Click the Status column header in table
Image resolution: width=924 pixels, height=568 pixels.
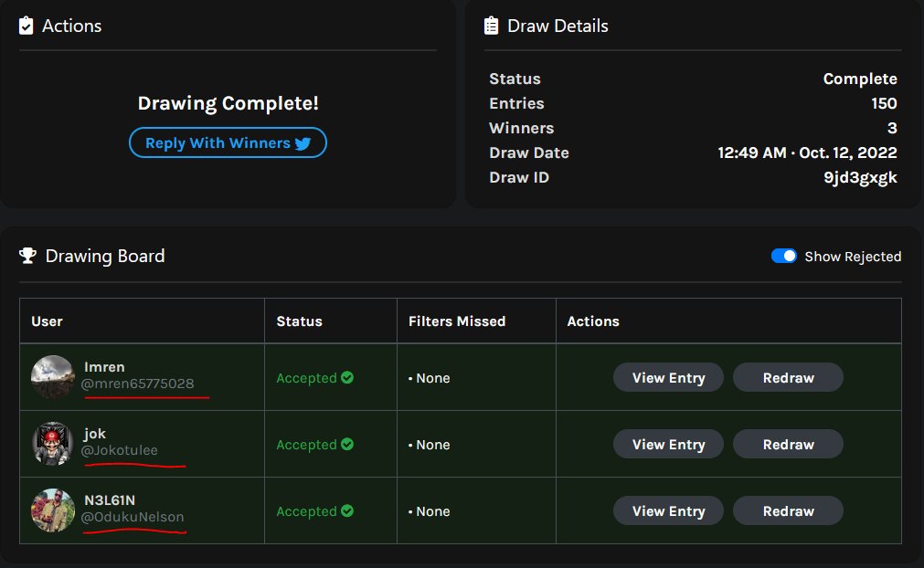tap(300, 321)
